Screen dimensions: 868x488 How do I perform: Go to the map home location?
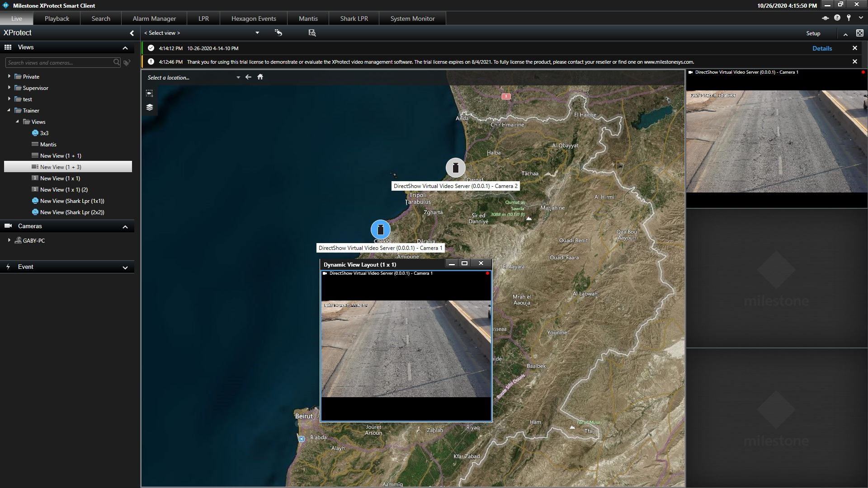260,77
